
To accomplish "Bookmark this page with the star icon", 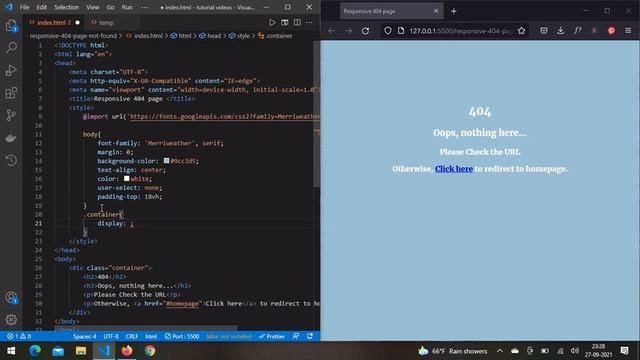I will tap(521, 31).
